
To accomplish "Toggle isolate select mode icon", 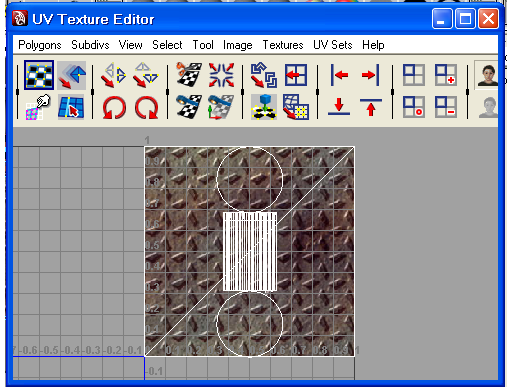I will tap(414, 75).
